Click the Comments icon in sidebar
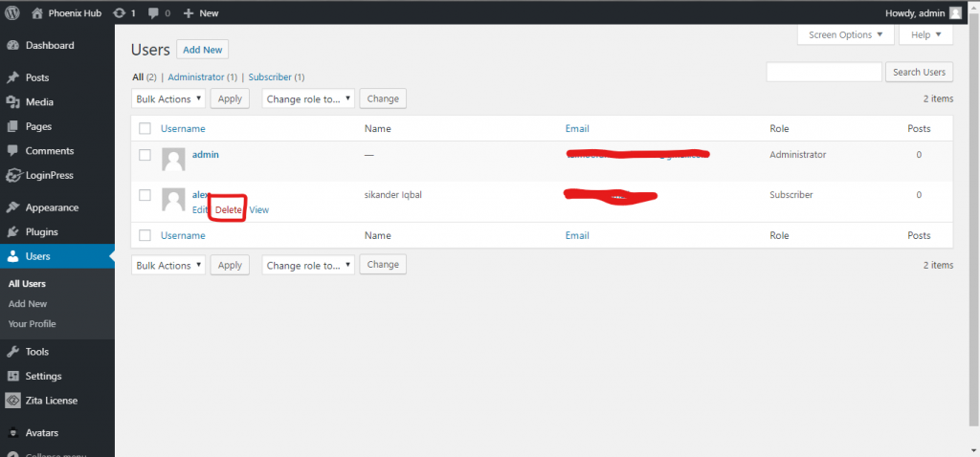This screenshot has height=457, width=980. pos(12,151)
